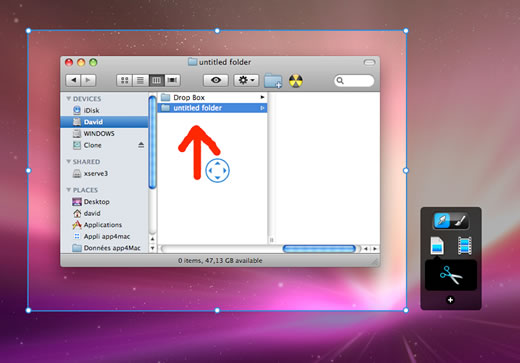
Task: Select the untitled folder row
Action: click(x=212, y=108)
